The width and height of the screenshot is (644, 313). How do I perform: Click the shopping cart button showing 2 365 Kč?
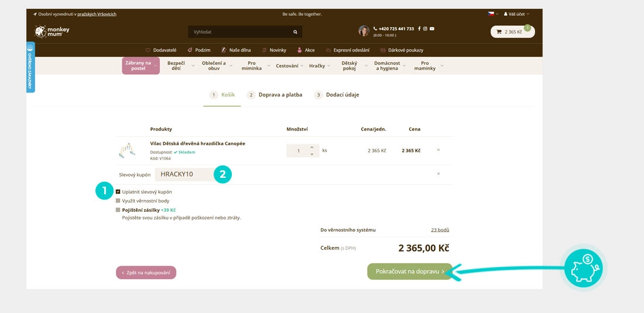coord(512,32)
